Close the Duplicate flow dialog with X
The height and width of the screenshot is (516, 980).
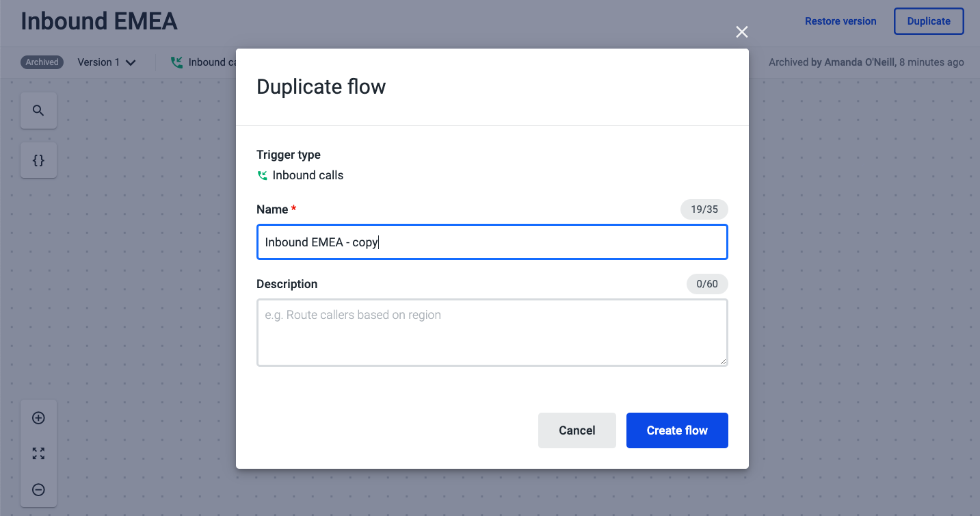coord(741,31)
